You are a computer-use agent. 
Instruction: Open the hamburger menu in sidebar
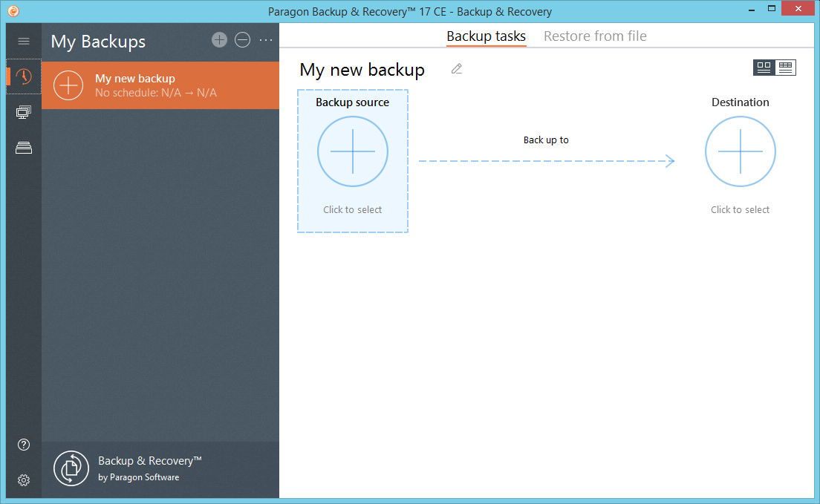tap(24, 42)
